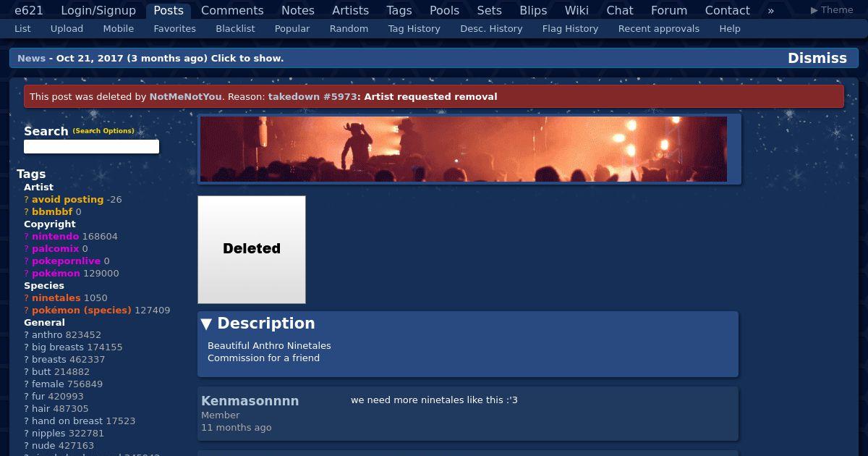The image size is (868, 456).
Task: Open Recent approvals link
Action: 659,29
